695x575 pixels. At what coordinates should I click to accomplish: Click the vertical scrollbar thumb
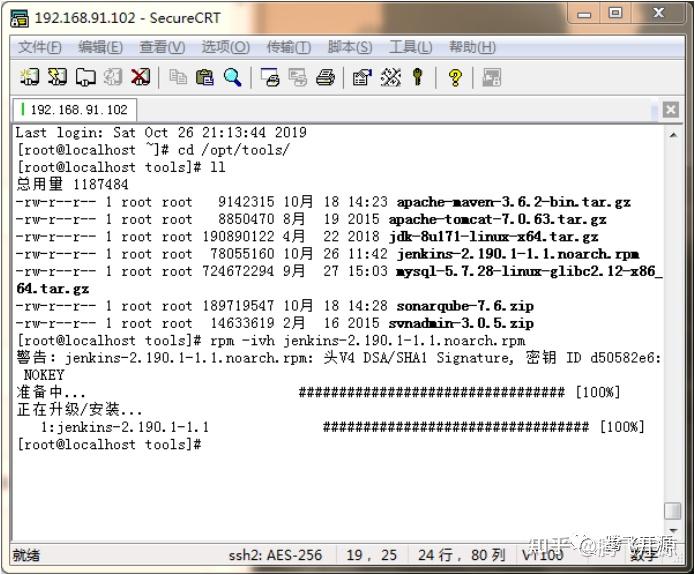tap(673, 511)
